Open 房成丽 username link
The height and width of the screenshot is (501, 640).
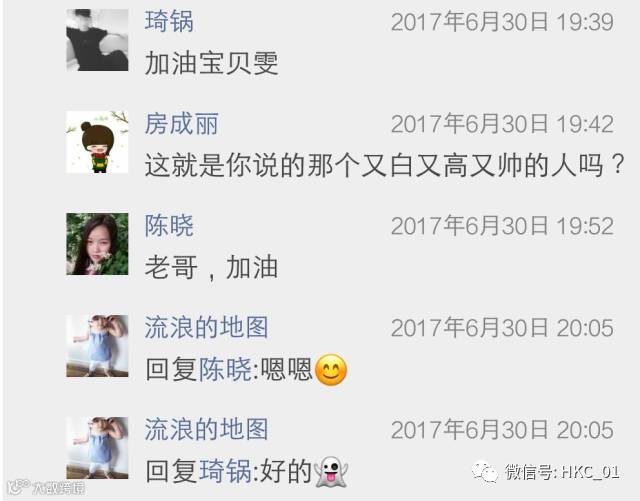182,123
